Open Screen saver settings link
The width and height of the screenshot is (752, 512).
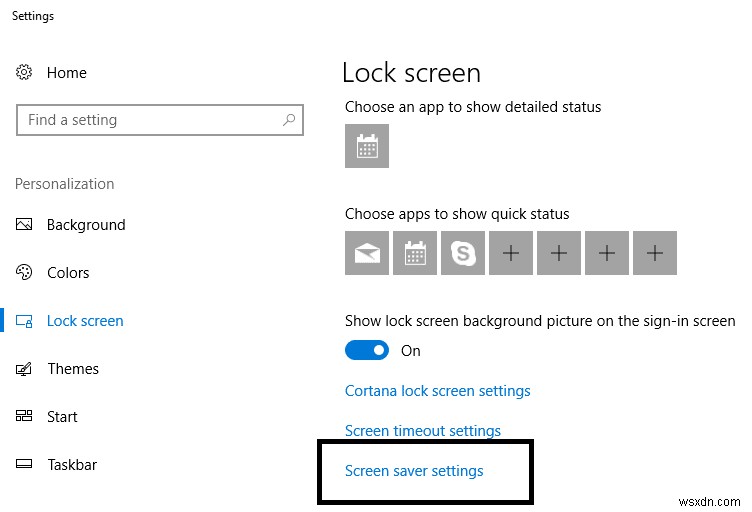(414, 471)
